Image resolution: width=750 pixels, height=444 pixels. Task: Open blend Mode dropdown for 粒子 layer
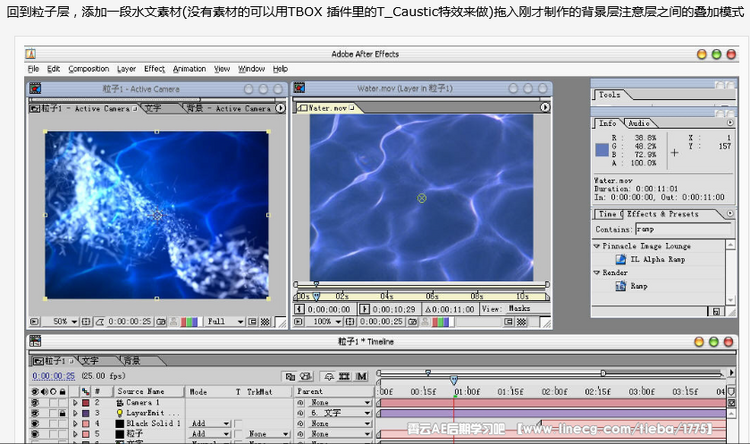(x=210, y=434)
